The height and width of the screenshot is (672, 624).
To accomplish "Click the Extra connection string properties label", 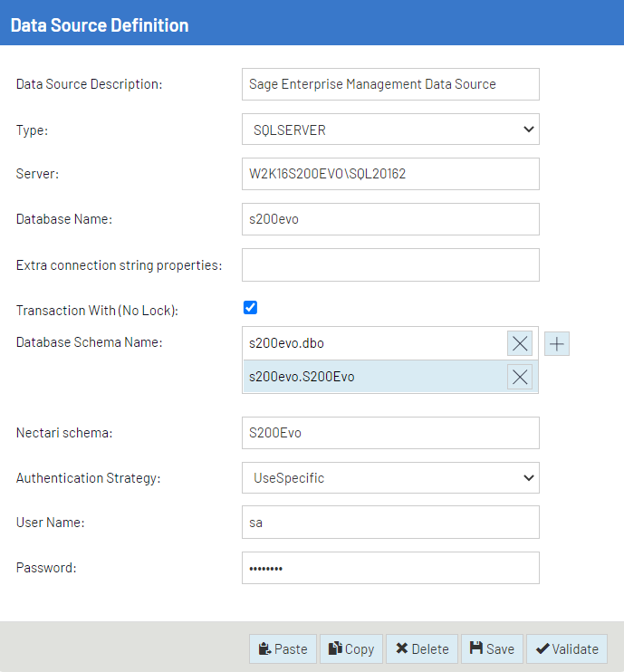I will pos(120,265).
